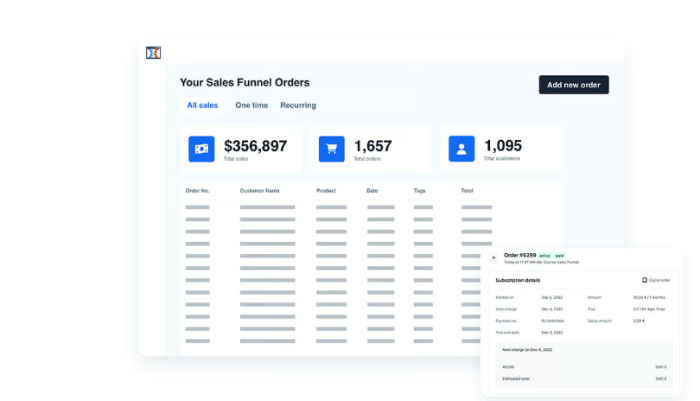The image size is (700, 401).
Task: Click the Order #6299 title
Action: point(520,255)
